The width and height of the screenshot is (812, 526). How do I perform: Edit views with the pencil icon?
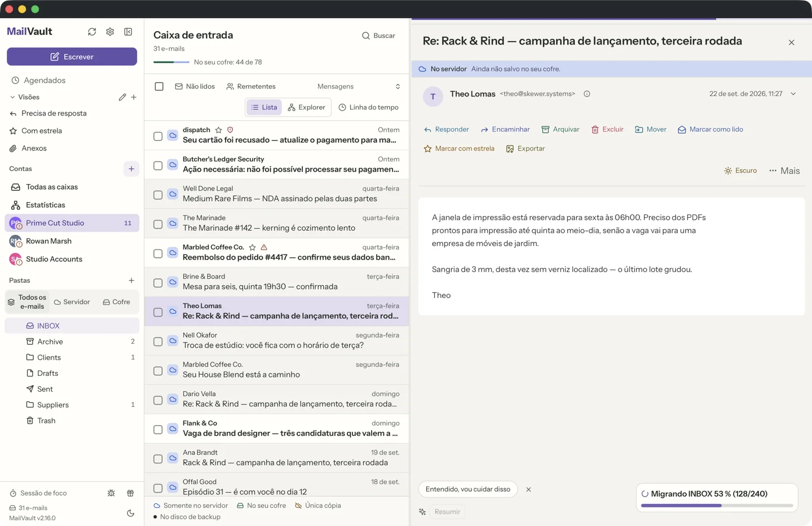tap(122, 97)
